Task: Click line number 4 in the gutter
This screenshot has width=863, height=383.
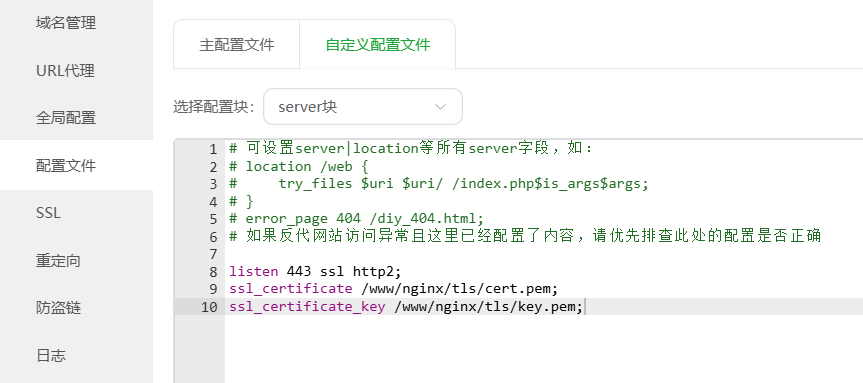Action: coord(214,202)
